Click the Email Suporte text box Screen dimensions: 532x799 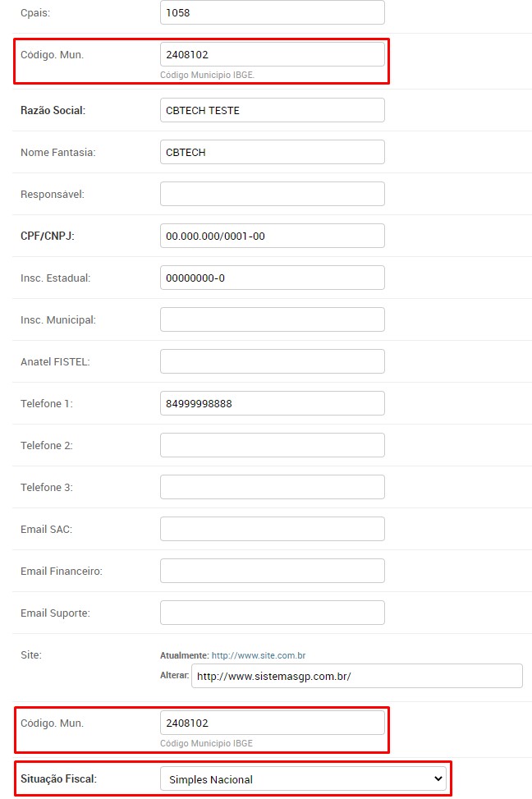(x=272, y=613)
